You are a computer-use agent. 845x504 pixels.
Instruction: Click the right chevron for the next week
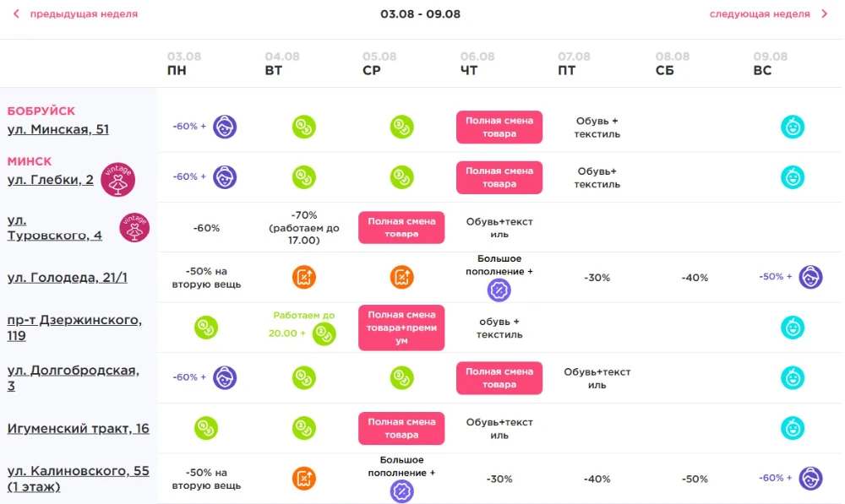click(824, 14)
